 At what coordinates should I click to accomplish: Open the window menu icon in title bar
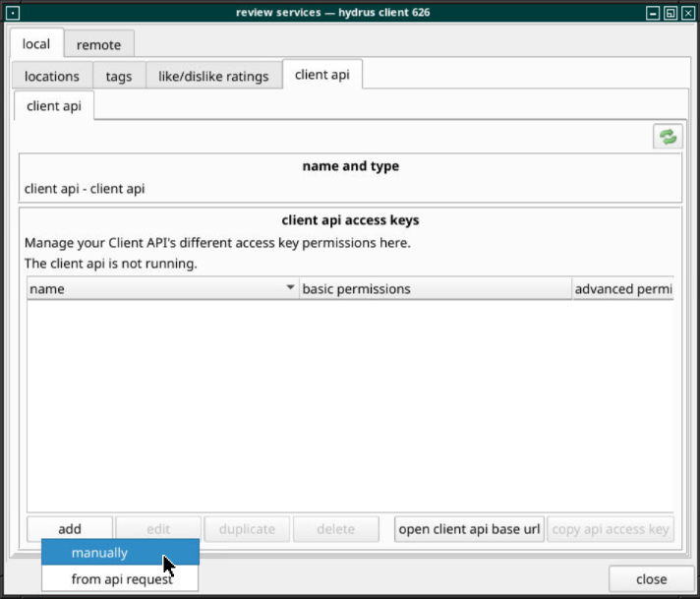[x=13, y=13]
